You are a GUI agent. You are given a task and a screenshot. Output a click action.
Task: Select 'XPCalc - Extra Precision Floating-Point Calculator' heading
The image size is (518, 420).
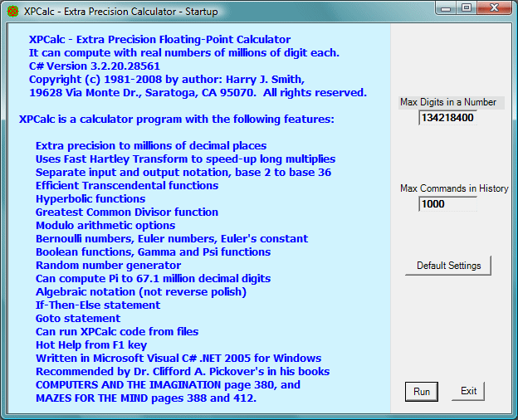159,40
